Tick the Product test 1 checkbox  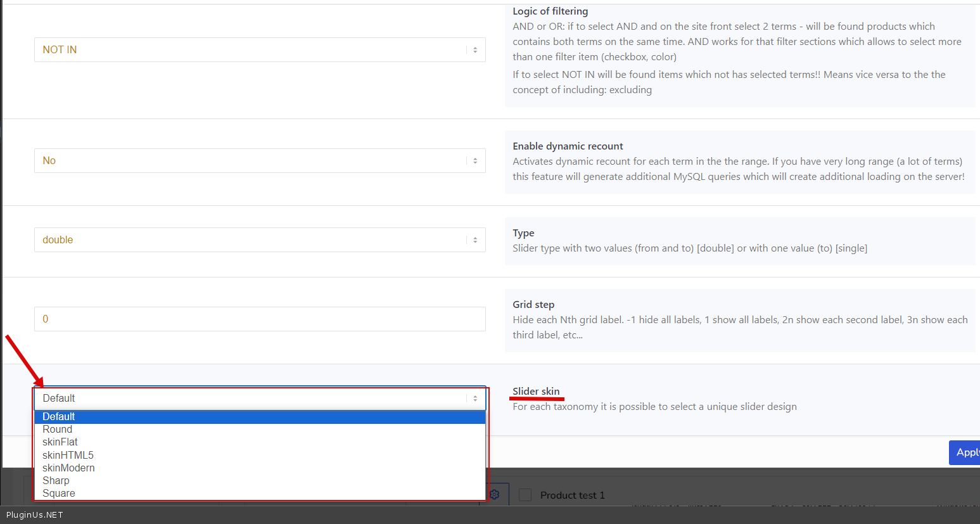click(525, 495)
